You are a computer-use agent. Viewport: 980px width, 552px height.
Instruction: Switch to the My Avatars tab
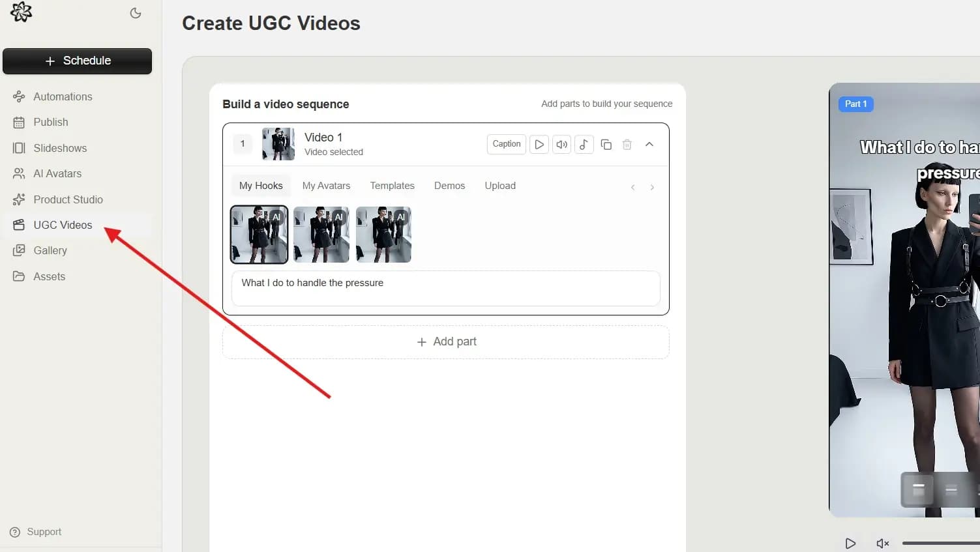point(326,186)
